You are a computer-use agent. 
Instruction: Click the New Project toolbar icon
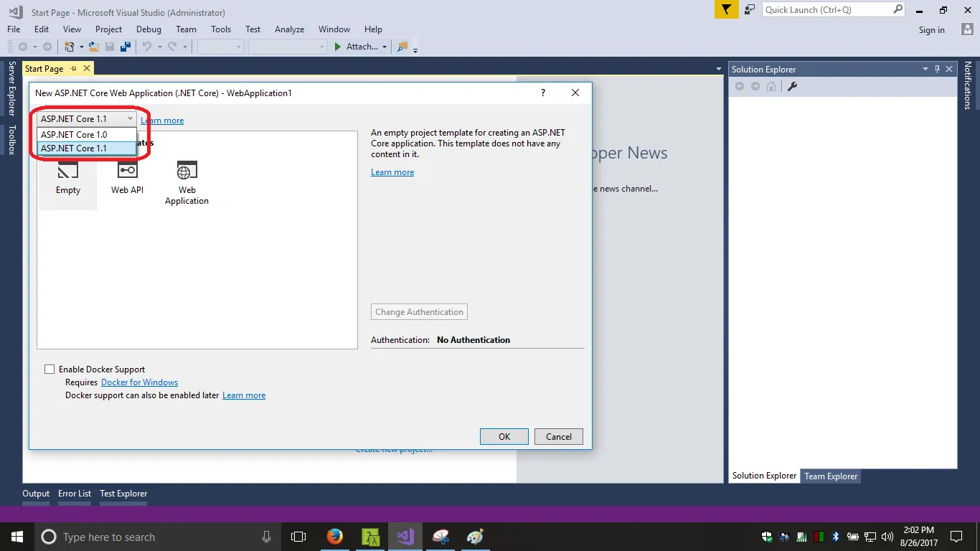(70, 47)
